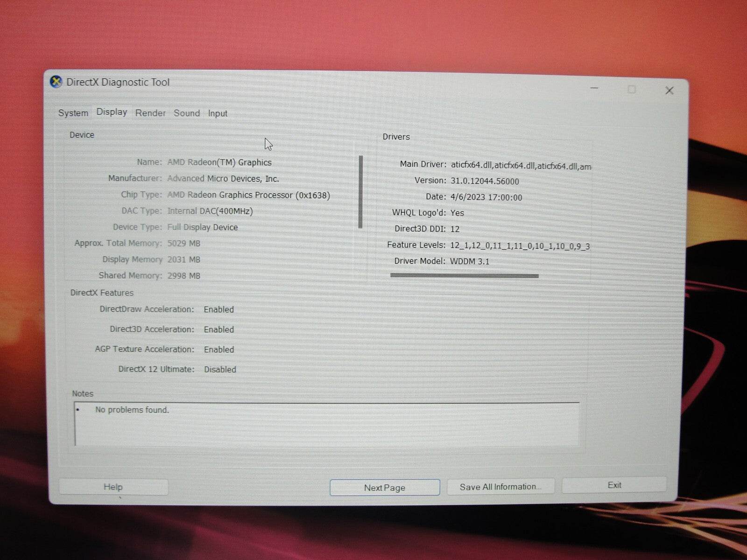Click inside the Notes text box
Screen dimensions: 747x560
coord(327,424)
